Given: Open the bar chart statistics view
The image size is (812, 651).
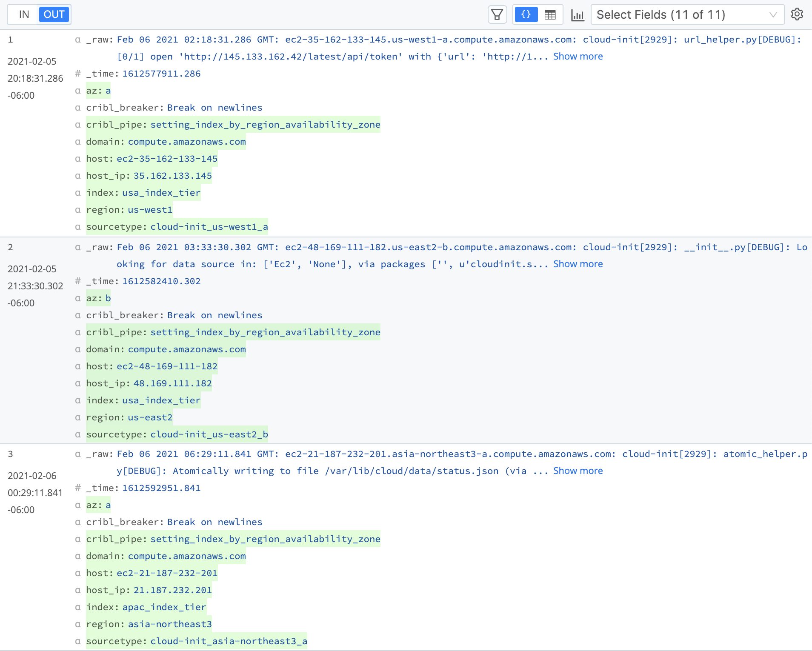Looking at the screenshot, I should 578,15.
